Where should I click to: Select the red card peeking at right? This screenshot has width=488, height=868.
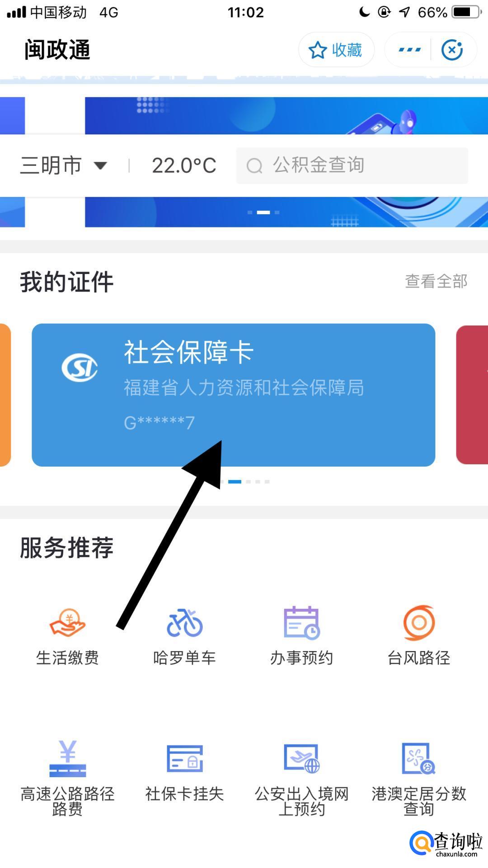pyautogui.click(x=472, y=395)
